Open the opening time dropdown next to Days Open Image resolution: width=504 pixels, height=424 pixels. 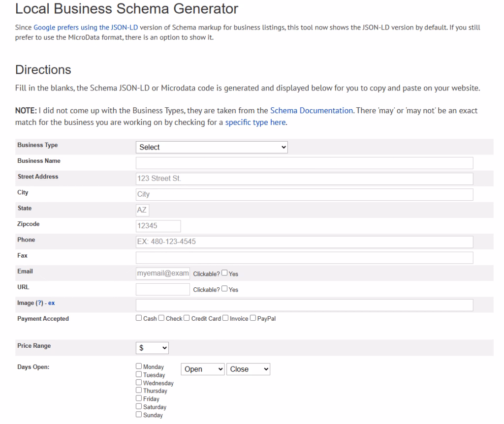[x=202, y=369]
